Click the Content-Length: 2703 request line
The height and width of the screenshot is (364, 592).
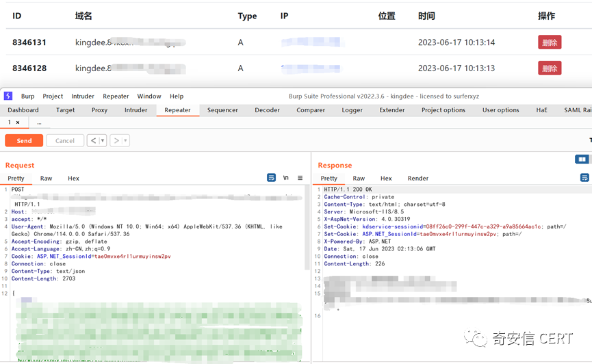pyautogui.click(x=43, y=278)
